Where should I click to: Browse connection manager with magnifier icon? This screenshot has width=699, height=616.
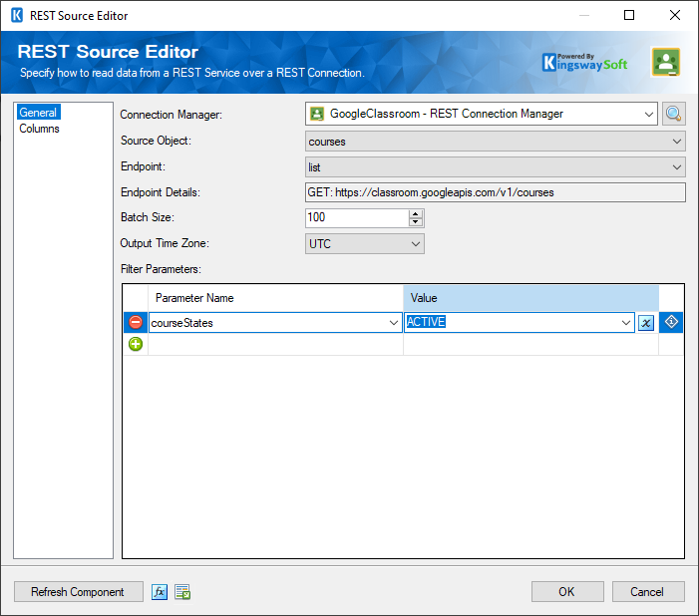click(673, 114)
